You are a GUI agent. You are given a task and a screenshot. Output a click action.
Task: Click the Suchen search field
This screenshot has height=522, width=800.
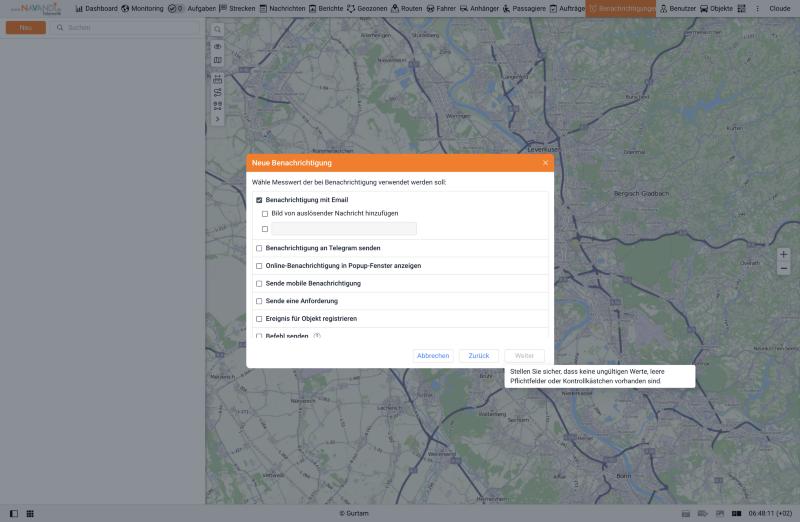(128, 28)
